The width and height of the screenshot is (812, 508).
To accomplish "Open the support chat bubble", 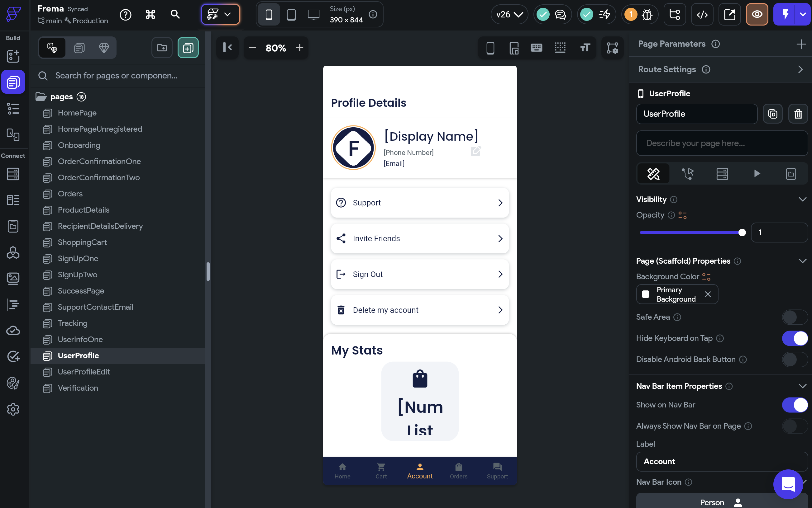I will [788, 484].
